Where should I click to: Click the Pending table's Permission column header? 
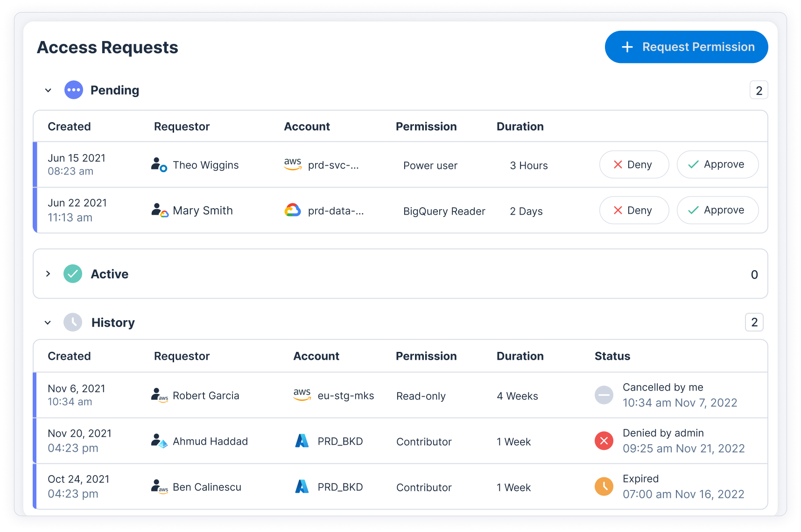coord(426,126)
